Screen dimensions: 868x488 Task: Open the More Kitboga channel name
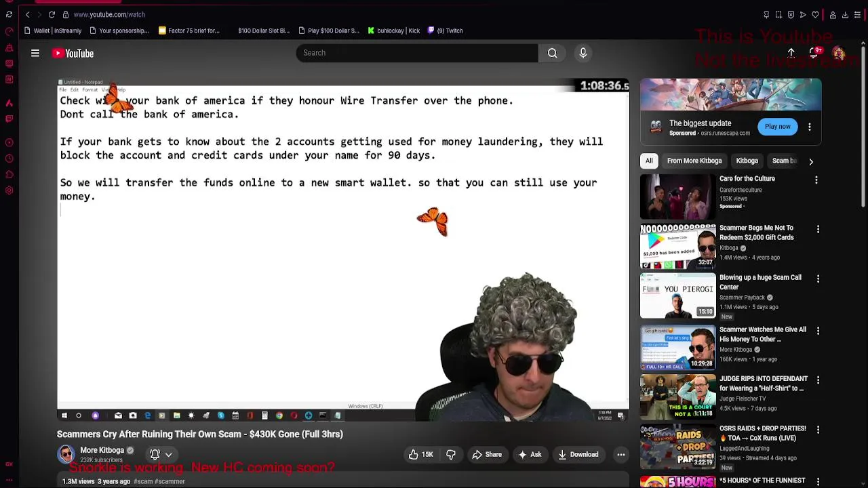click(x=102, y=450)
